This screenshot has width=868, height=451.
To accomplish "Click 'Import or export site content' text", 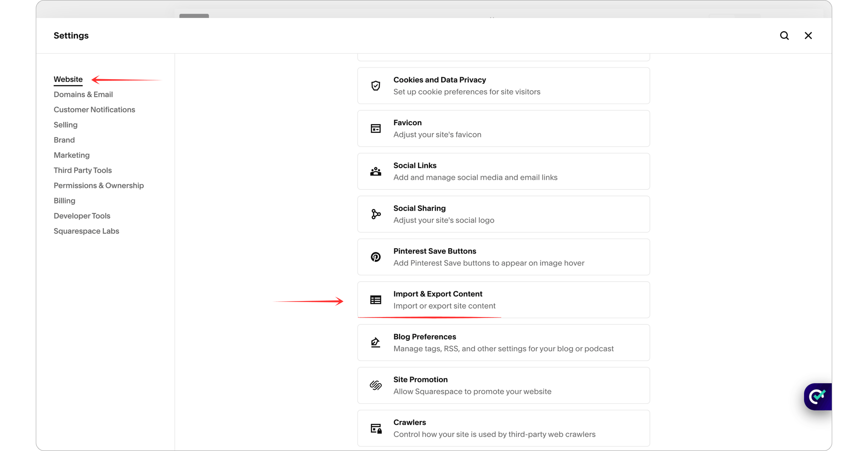I will [x=444, y=306].
